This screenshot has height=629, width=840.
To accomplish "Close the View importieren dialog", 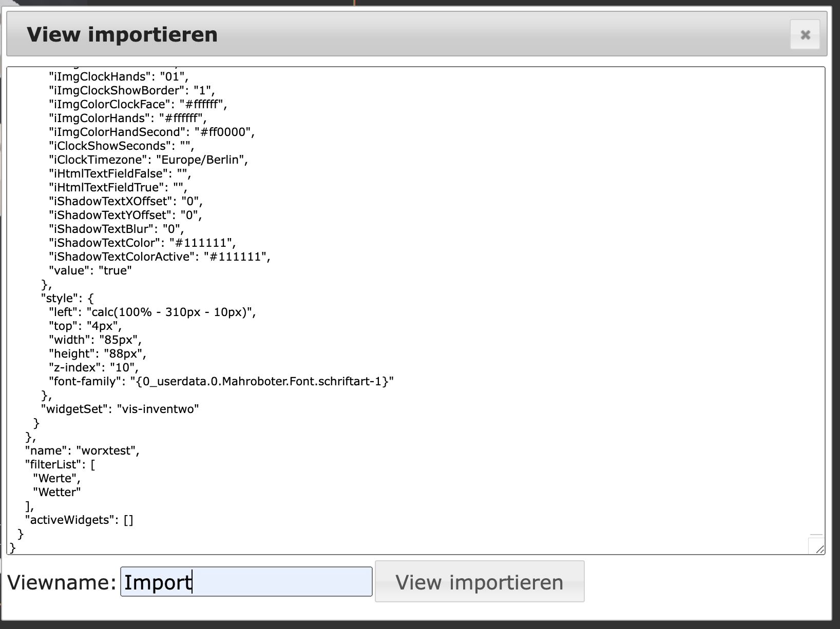I will click(805, 35).
